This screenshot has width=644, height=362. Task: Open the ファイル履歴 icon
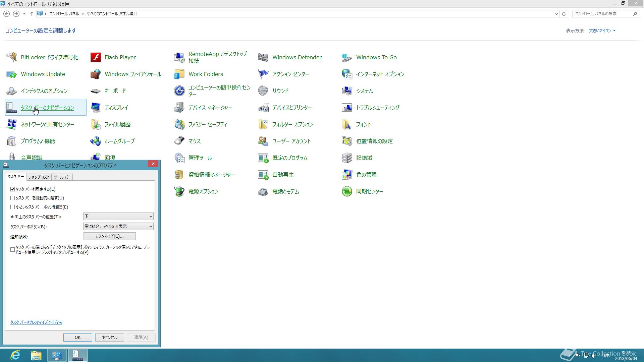point(96,124)
